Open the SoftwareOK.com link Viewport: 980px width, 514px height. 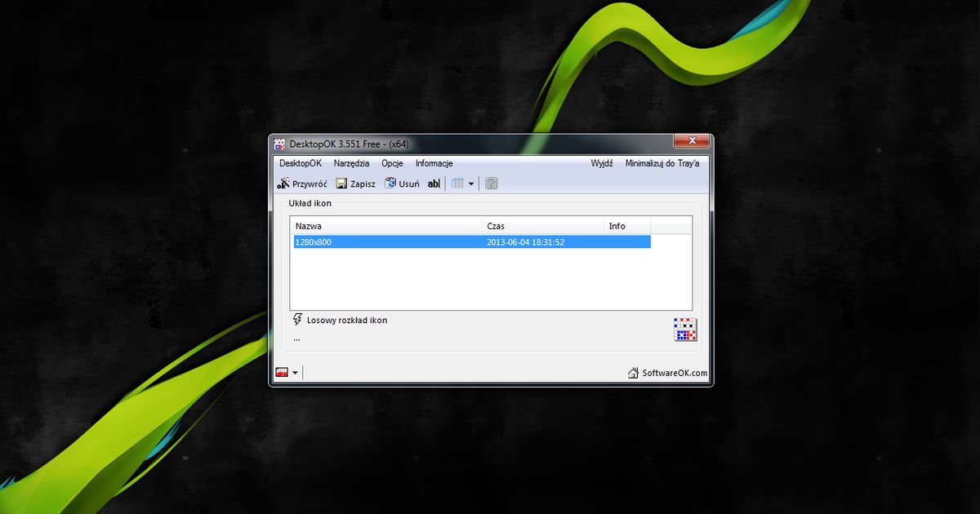coord(667,373)
